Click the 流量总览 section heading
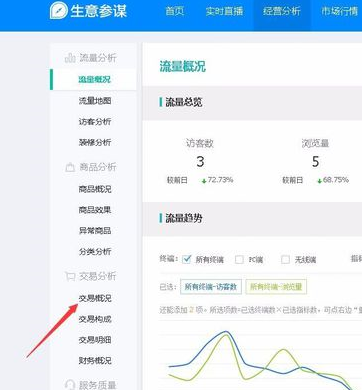 coord(184,102)
